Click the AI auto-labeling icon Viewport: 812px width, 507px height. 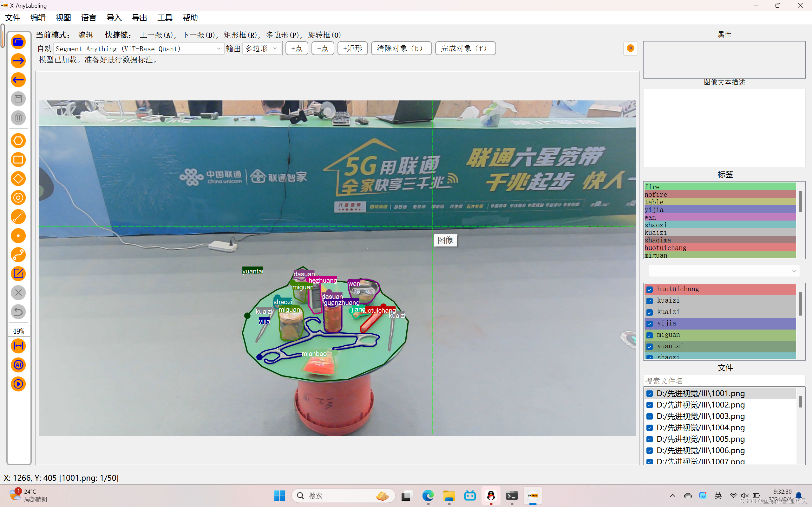click(x=18, y=365)
